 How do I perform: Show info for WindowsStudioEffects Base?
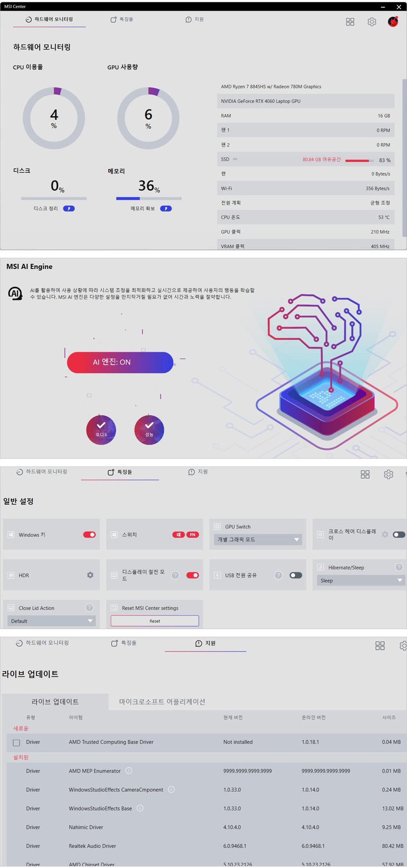(x=140, y=808)
